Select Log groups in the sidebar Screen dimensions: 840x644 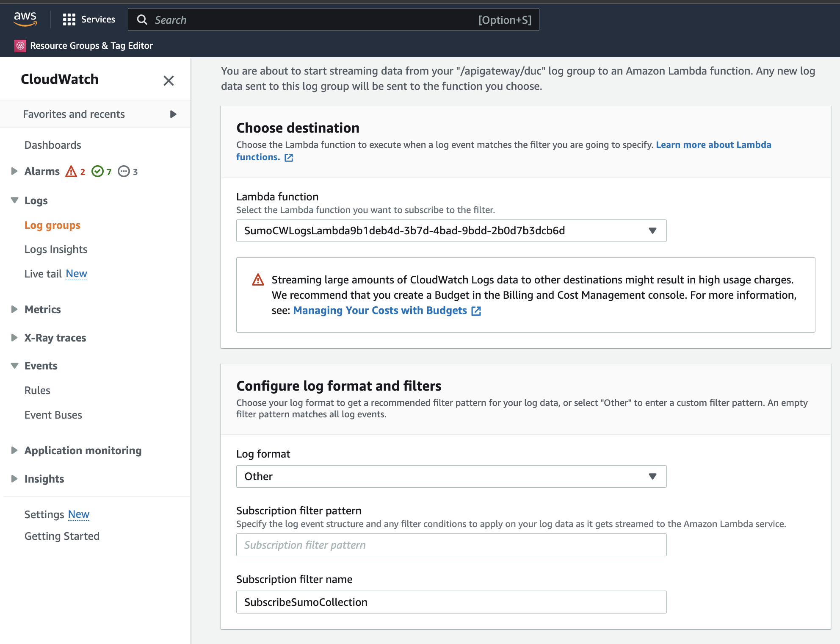point(52,225)
